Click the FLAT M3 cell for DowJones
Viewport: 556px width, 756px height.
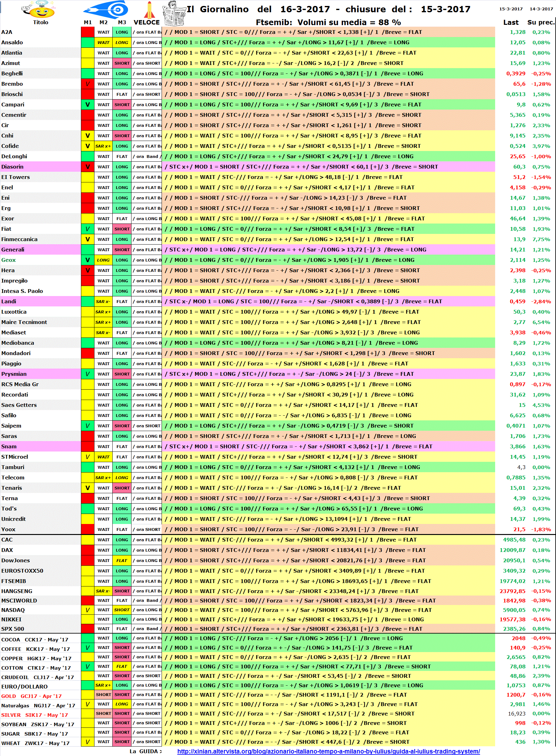(122, 561)
